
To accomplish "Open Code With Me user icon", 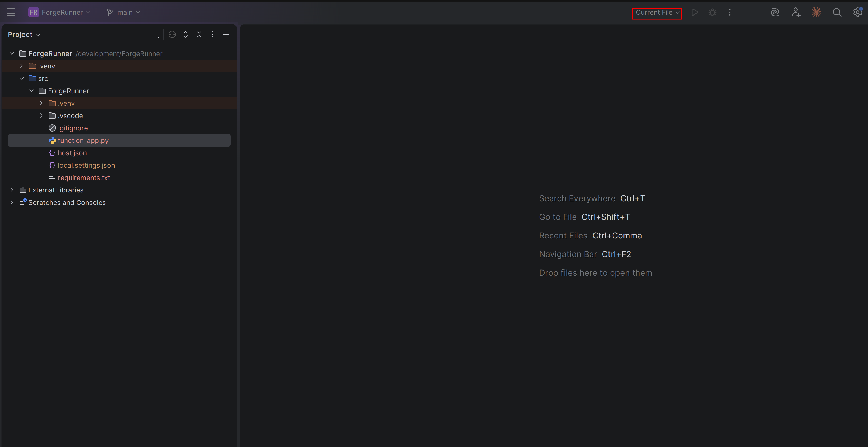I will [796, 12].
